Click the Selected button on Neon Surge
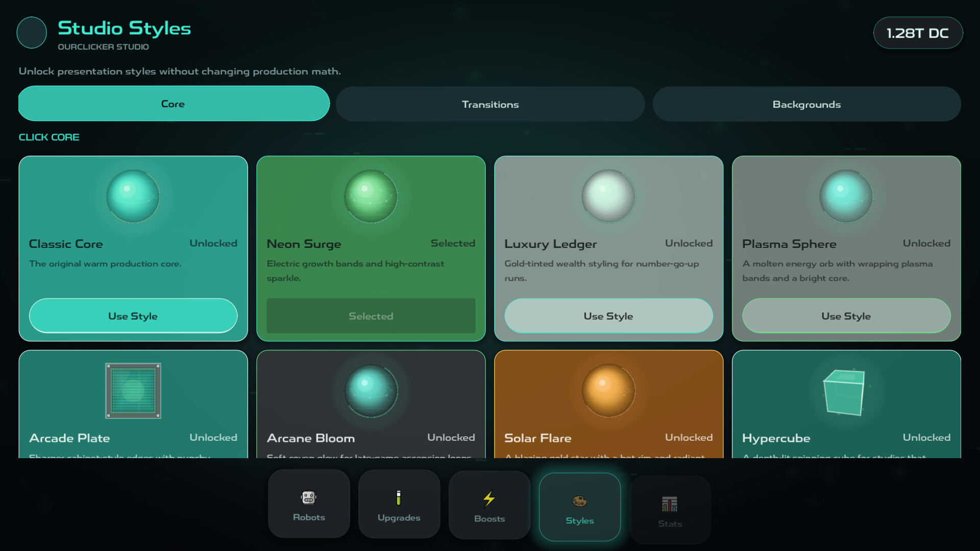Screen dimensions: 980x551 point(371,316)
